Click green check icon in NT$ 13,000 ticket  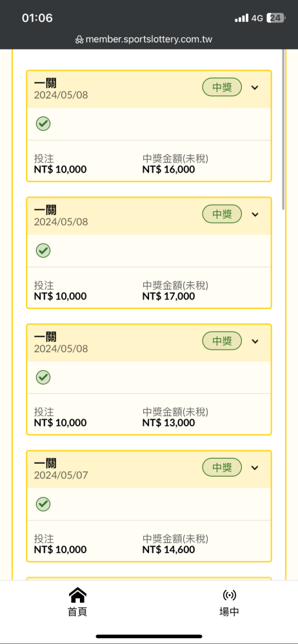(x=43, y=377)
